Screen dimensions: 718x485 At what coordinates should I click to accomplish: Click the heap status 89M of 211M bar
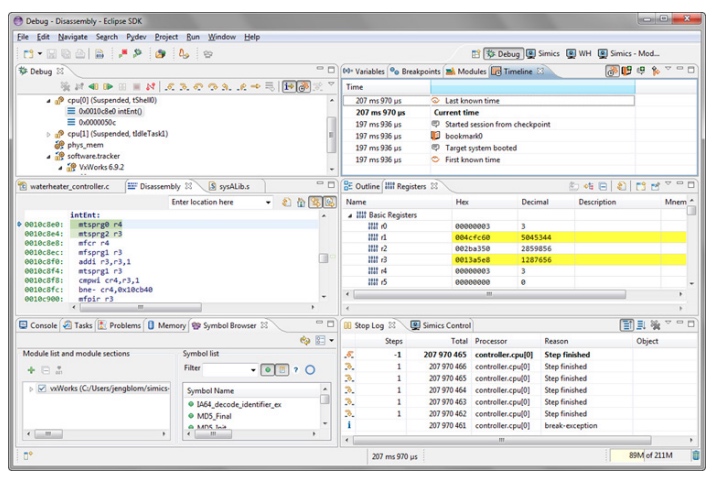(x=650, y=455)
